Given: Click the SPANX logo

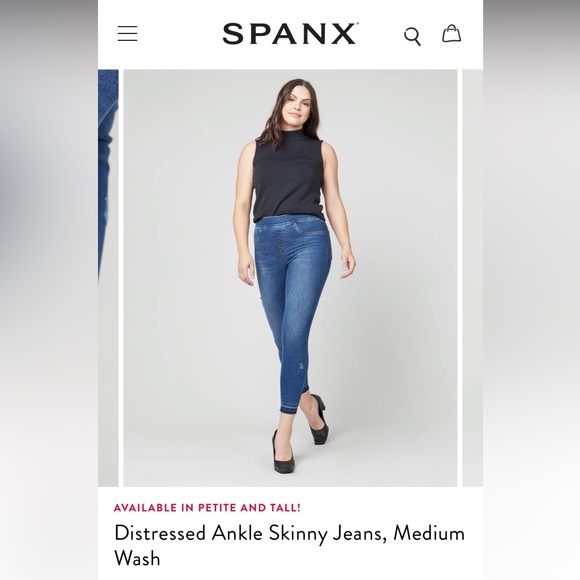Looking at the screenshot, I should click(289, 34).
